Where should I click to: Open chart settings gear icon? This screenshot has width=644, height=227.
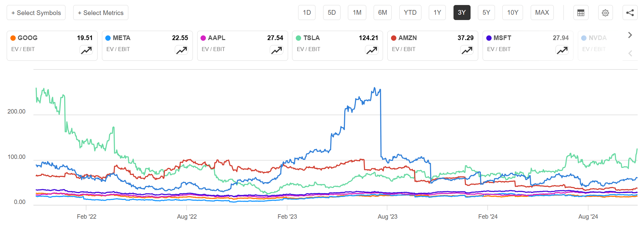click(x=605, y=13)
